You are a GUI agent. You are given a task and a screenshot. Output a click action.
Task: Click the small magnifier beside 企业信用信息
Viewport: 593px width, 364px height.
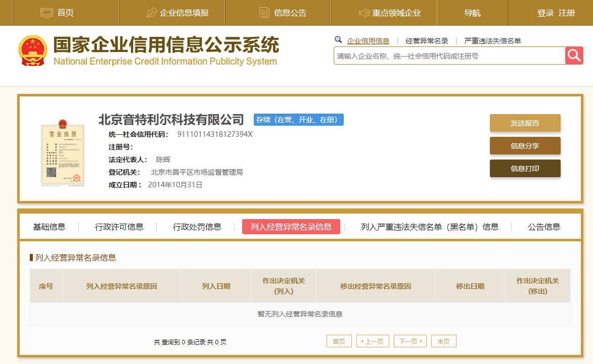point(338,40)
